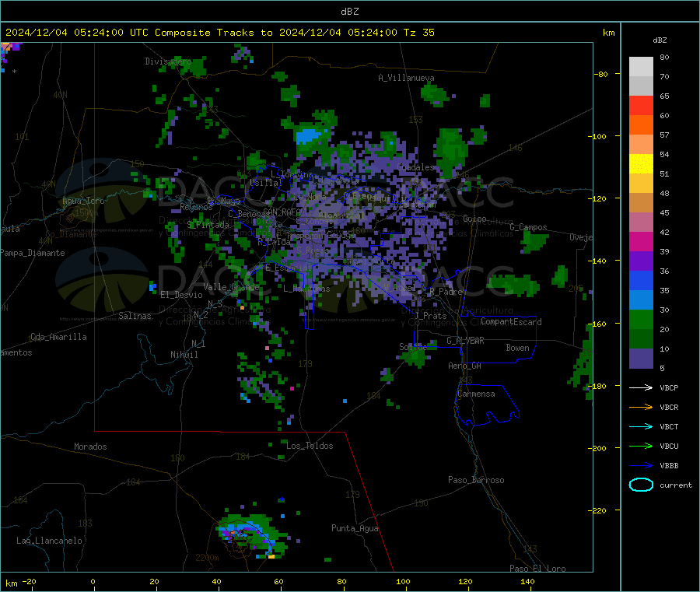Click the cyan VBCT arrow in legend
The height and width of the screenshot is (592, 700).
pyautogui.click(x=641, y=426)
